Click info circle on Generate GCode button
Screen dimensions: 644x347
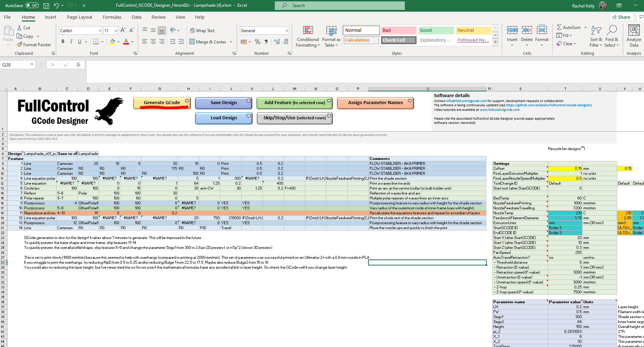pyautogui.click(x=187, y=101)
